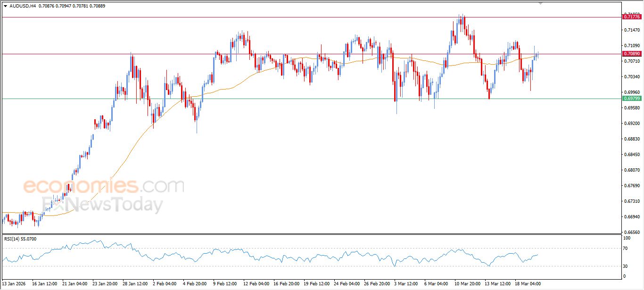This screenshot has height=290, width=644.
Task: Select the red 0.71776 price label
Action: point(632,17)
